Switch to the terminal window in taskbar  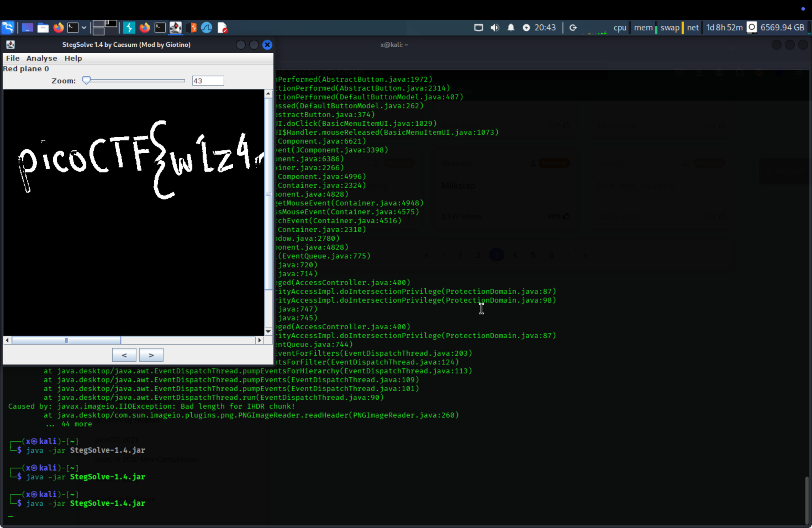[x=160, y=28]
